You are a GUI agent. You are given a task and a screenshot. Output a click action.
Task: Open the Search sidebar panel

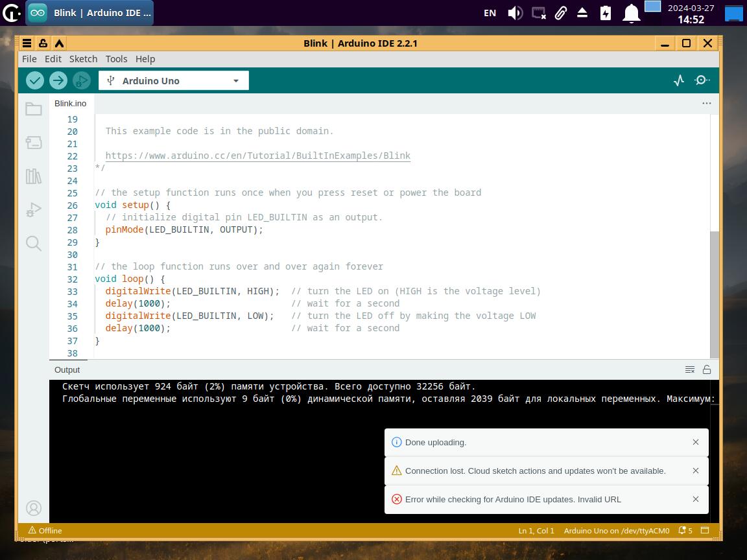pos(33,243)
